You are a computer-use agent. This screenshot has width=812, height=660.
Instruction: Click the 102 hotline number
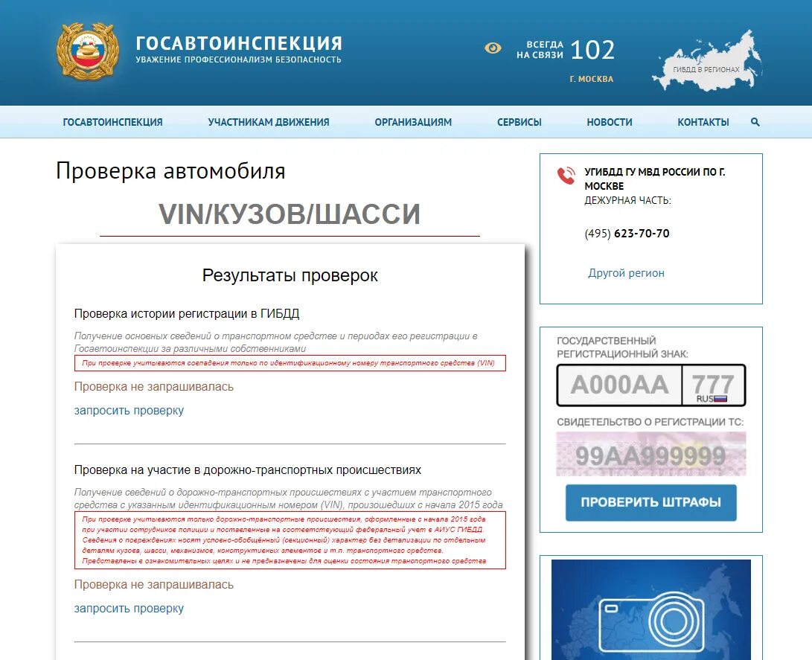point(592,50)
